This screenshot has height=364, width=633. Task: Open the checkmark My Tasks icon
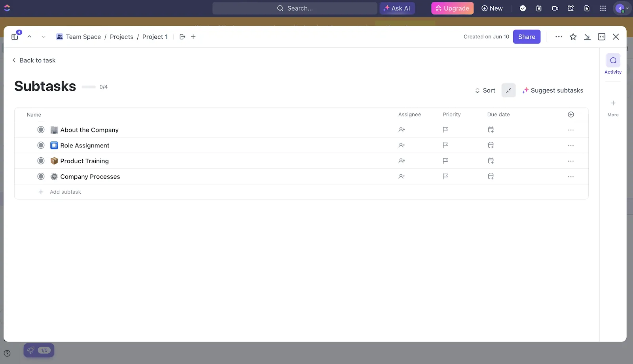coord(523,8)
